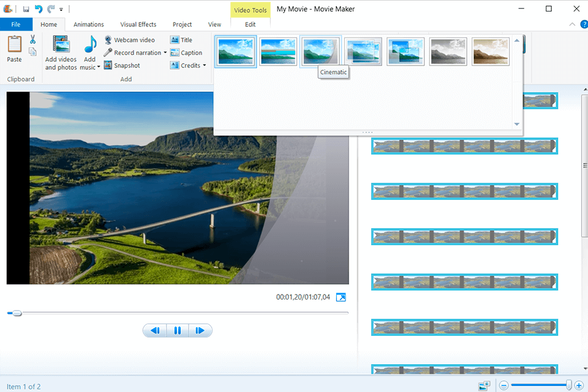Click the Webcam video icon
Image resolution: width=588 pixels, height=392 pixels.
coord(108,40)
